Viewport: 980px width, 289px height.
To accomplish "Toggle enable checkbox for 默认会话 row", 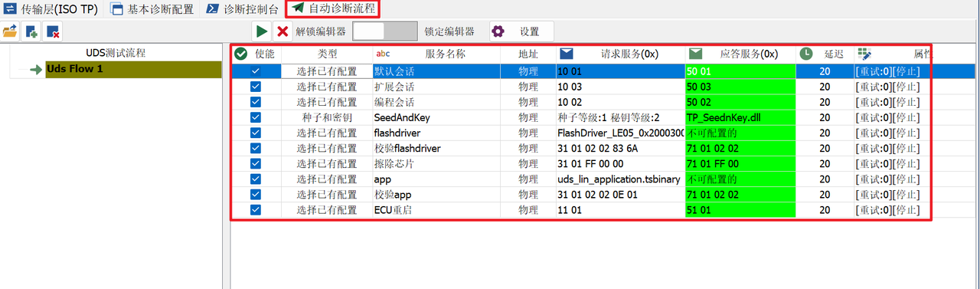I will tap(256, 71).
